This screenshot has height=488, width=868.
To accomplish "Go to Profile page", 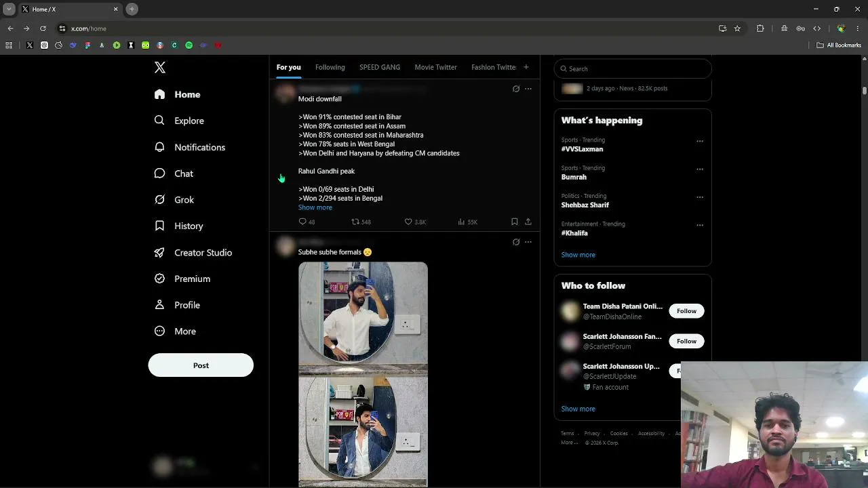I will pos(177,305).
